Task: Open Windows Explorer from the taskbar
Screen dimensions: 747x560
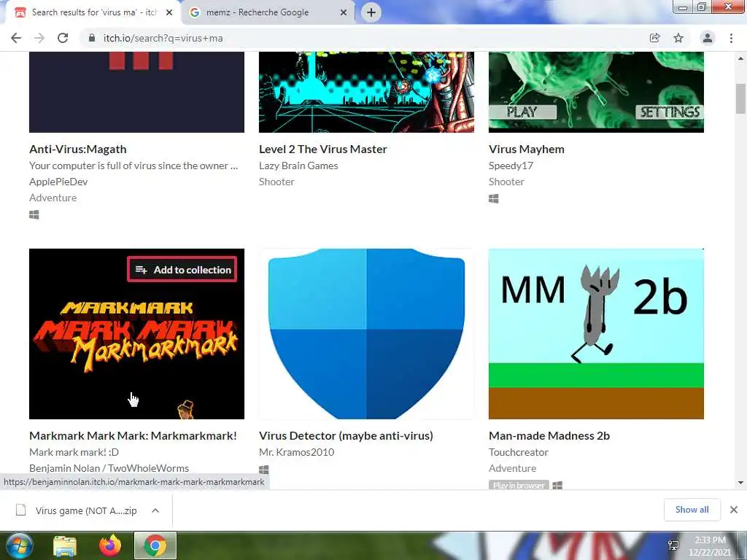Action: click(65, 545)
